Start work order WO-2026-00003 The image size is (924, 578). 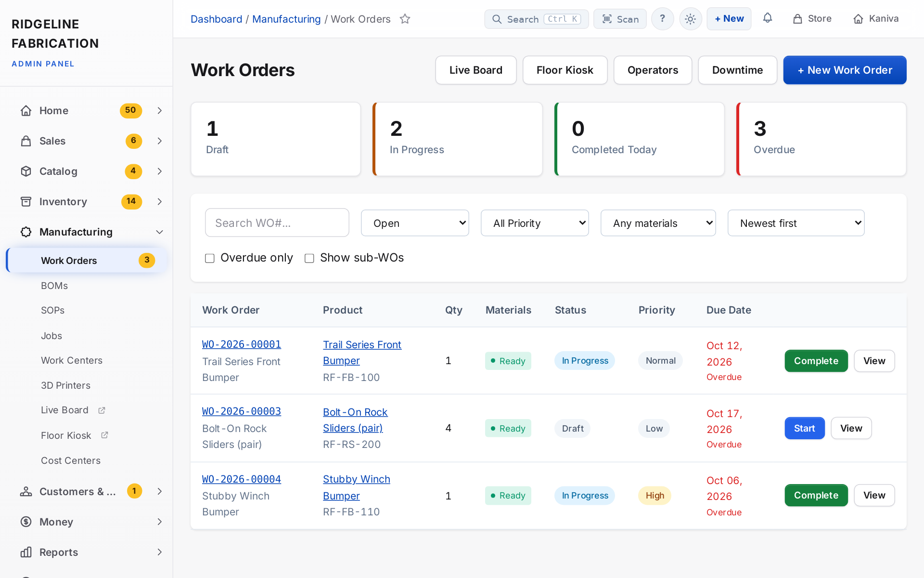(x=805, y=428)
